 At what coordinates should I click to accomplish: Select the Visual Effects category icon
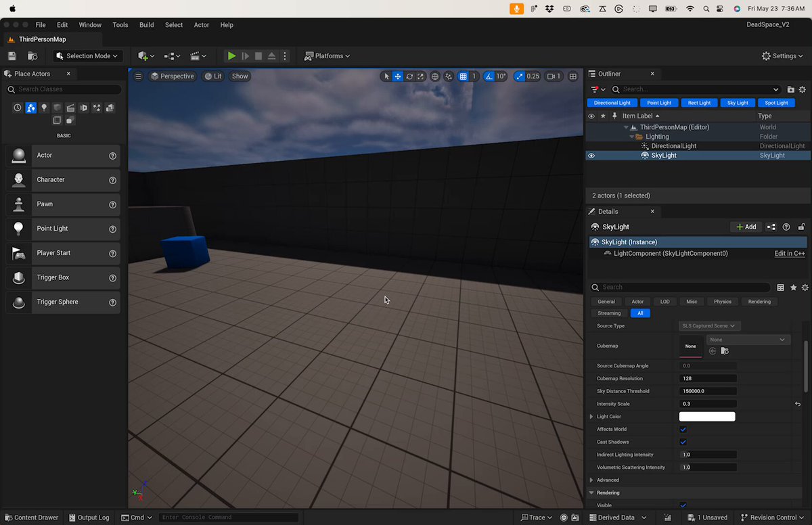[x=97, y=108]
